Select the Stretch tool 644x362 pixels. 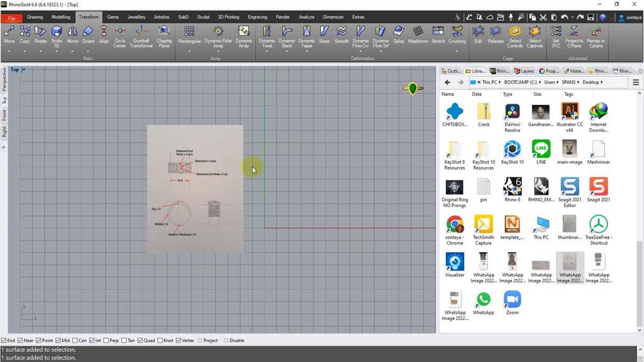click(438, 34)
